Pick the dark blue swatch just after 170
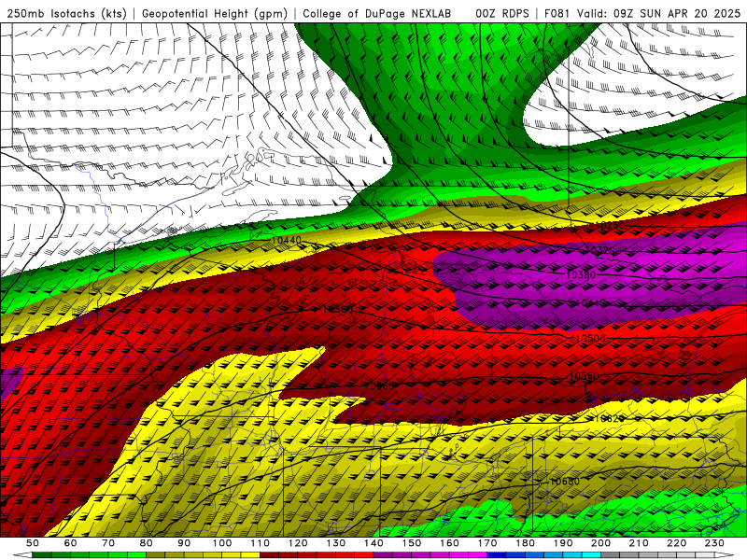This screenshot has width=747, height=560. coord(497,555)
